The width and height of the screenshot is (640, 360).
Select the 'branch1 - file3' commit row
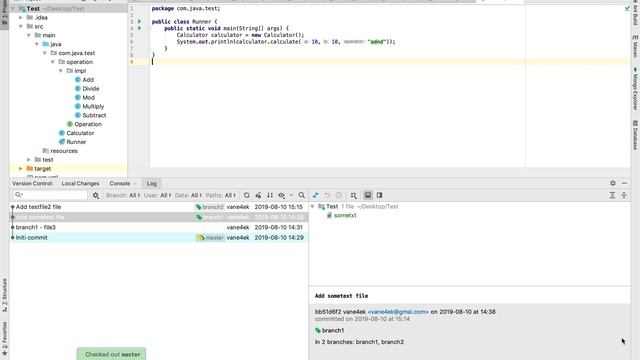click(x=159, y=227)
